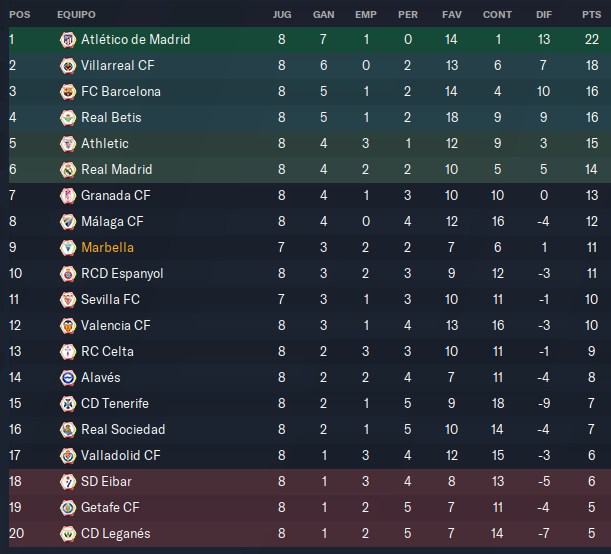Click the POS column header
This screenshot has height=554, width=611.
pos(20,15)
